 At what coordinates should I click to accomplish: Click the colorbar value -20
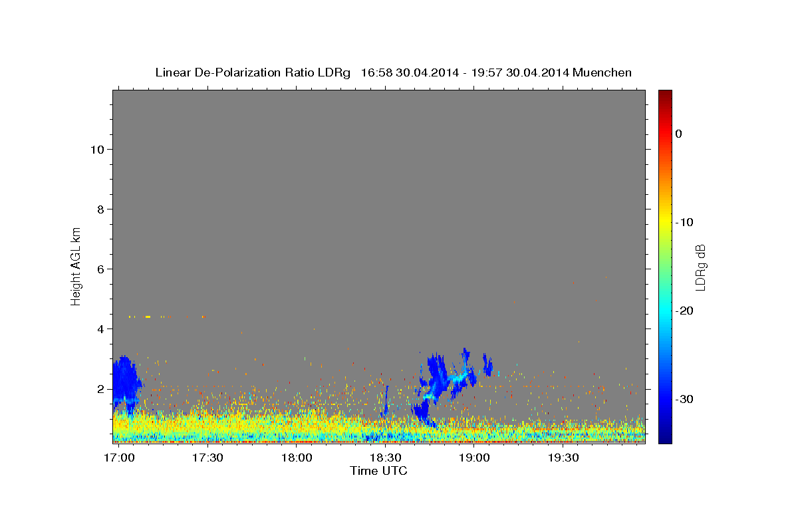(684, 311)
